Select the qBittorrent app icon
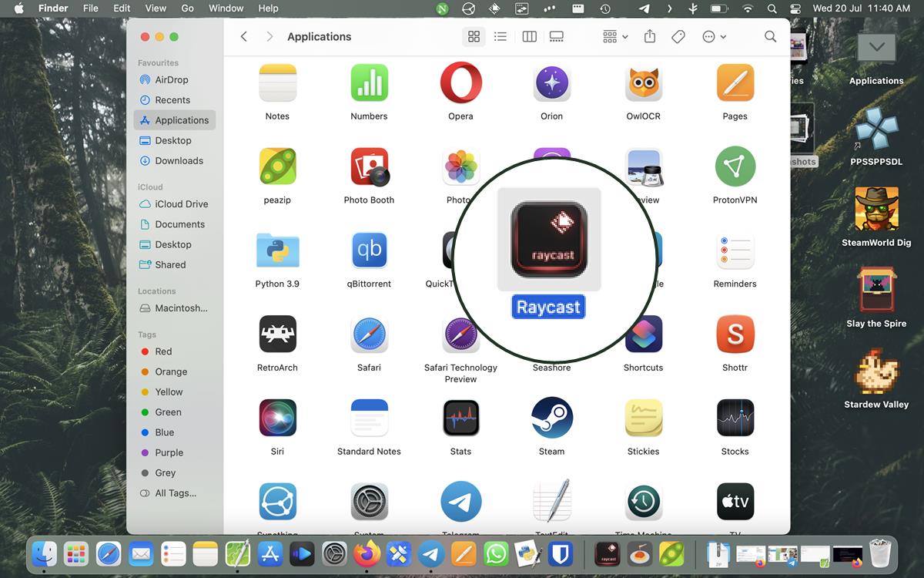924x578 pixels. 369,250
